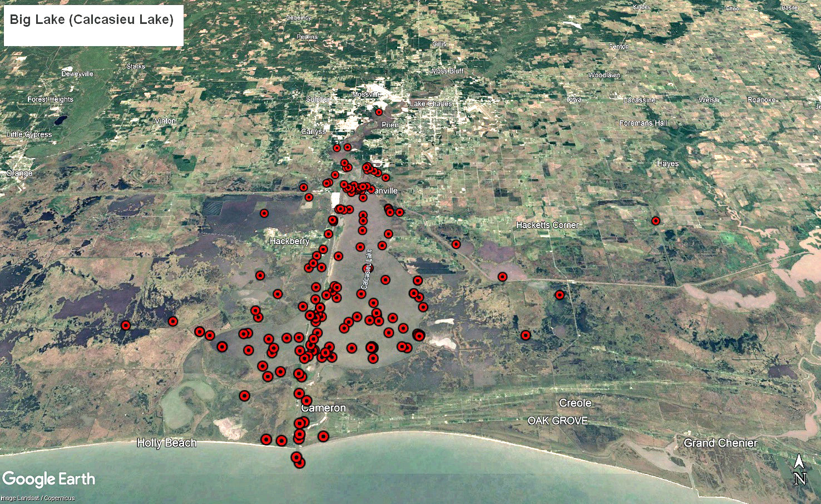Click the vertical Calcasieu Lake water label

(x=367, y=269)
